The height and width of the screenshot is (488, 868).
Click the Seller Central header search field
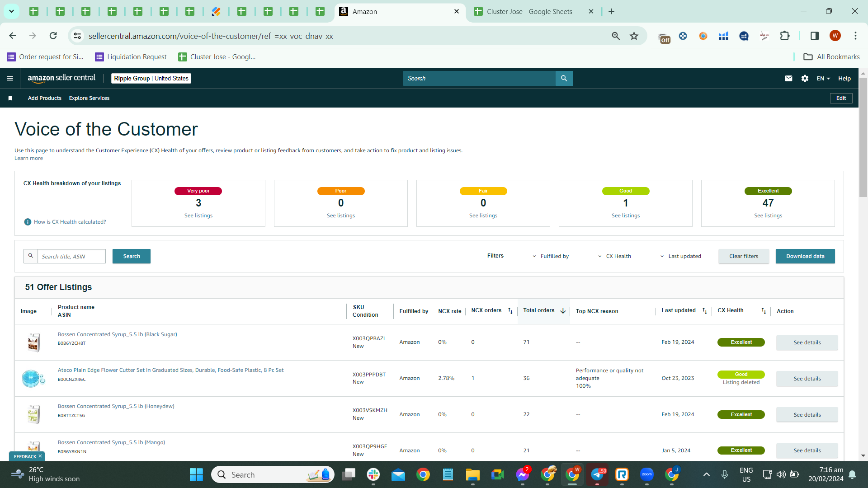(479, 79)
